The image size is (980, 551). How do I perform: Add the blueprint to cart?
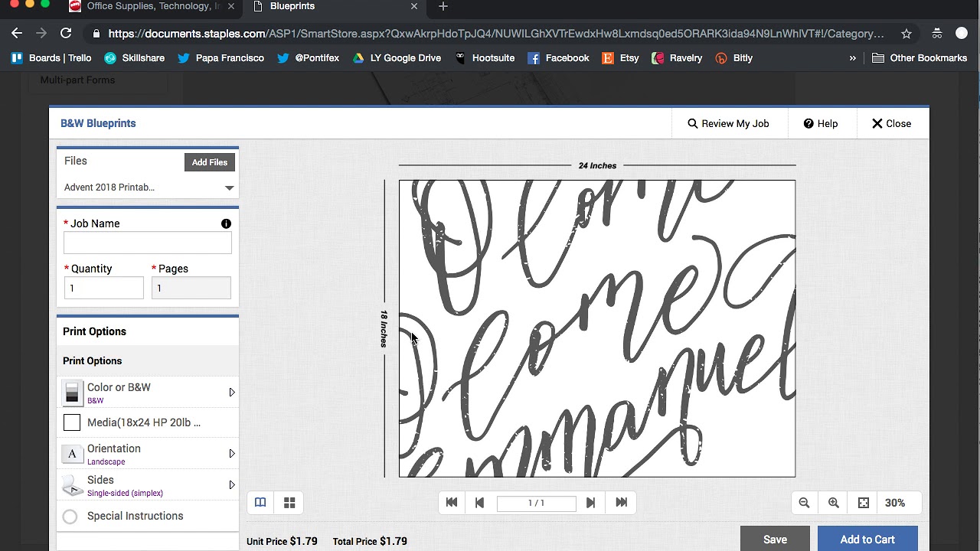tap(867, 540)
